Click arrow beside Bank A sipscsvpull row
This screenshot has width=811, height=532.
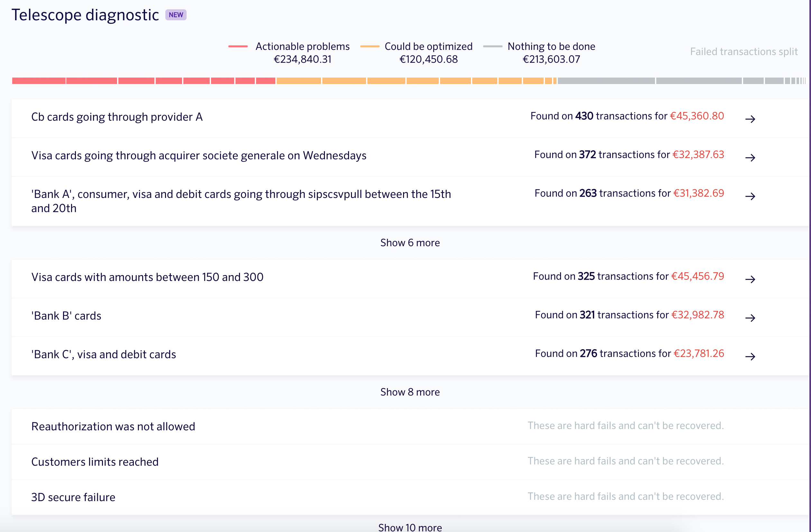coord(750,196)
